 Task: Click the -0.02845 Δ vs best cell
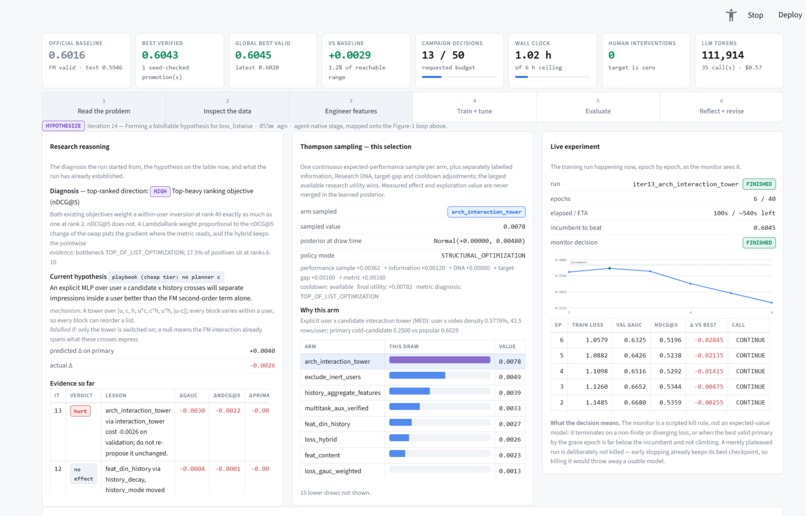click(709, 340)
